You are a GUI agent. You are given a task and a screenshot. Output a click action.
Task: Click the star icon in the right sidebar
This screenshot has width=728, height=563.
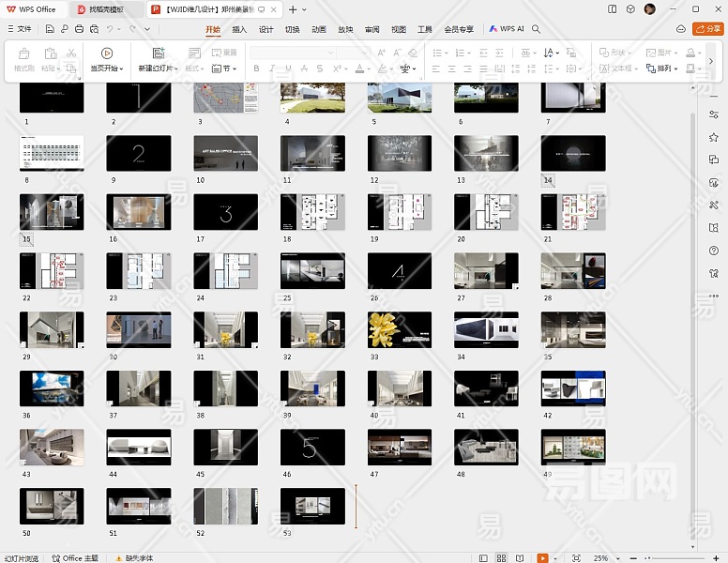714,137
